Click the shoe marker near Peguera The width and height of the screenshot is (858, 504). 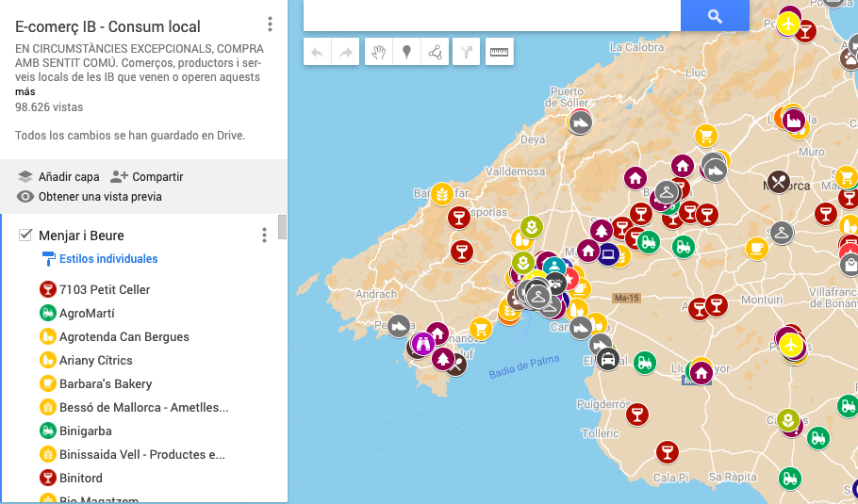[x=398, y=326]
